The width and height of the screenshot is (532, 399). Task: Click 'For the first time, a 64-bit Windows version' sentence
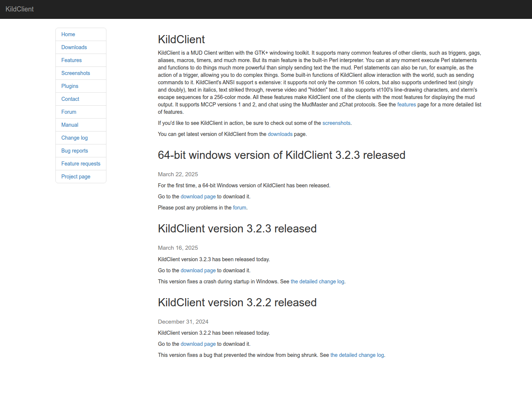(244, 185)
